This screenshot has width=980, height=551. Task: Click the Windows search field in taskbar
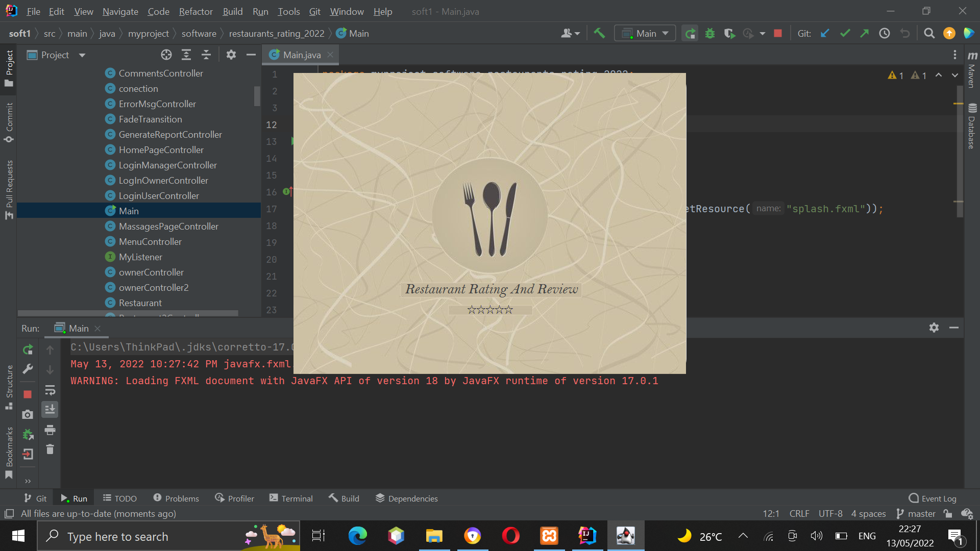(x=153, y=536)
